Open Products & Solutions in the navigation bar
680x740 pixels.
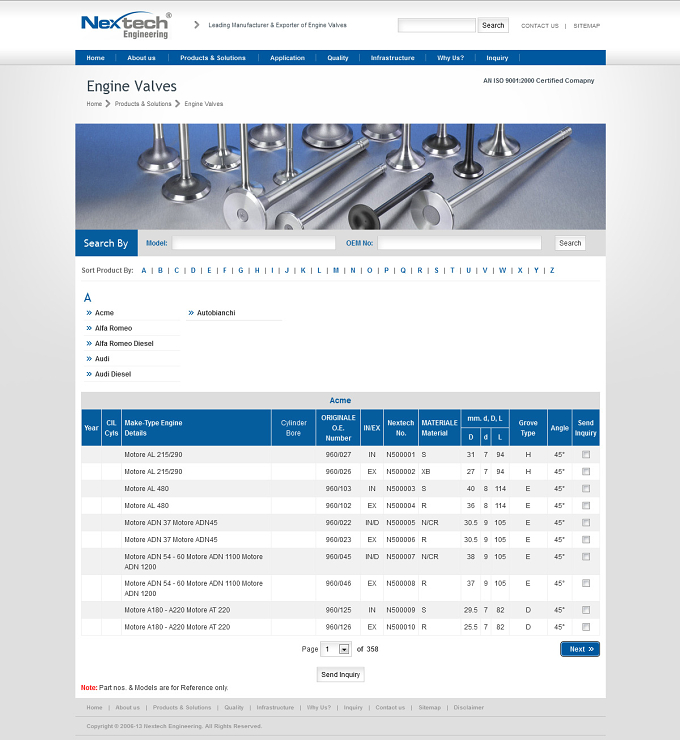coord(213,58)
